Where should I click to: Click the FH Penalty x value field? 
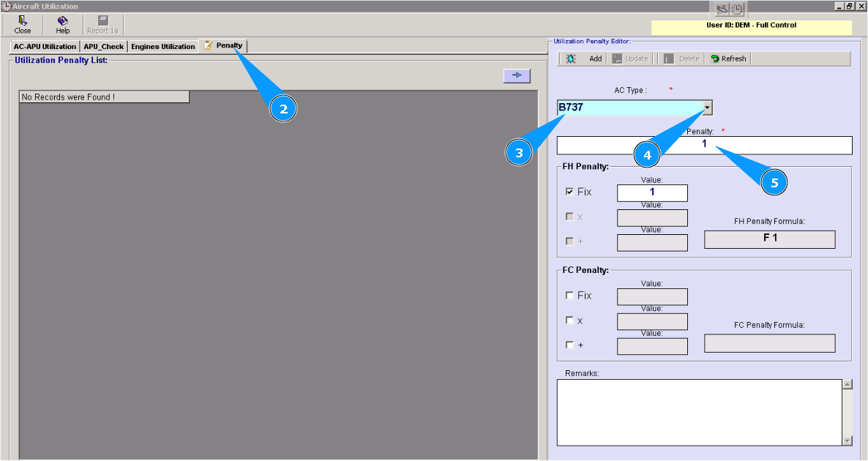click(652, 217)
